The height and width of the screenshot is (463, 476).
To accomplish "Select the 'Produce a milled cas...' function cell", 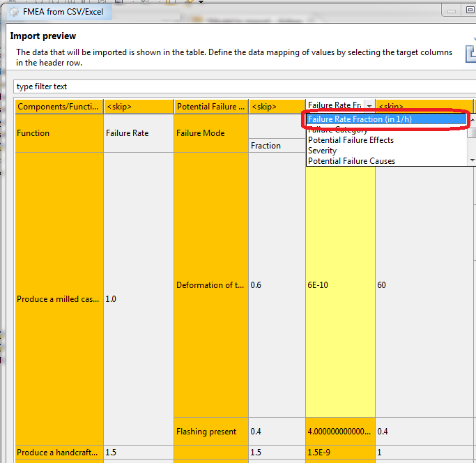I will pyautogui.click(x=59, y=299).
